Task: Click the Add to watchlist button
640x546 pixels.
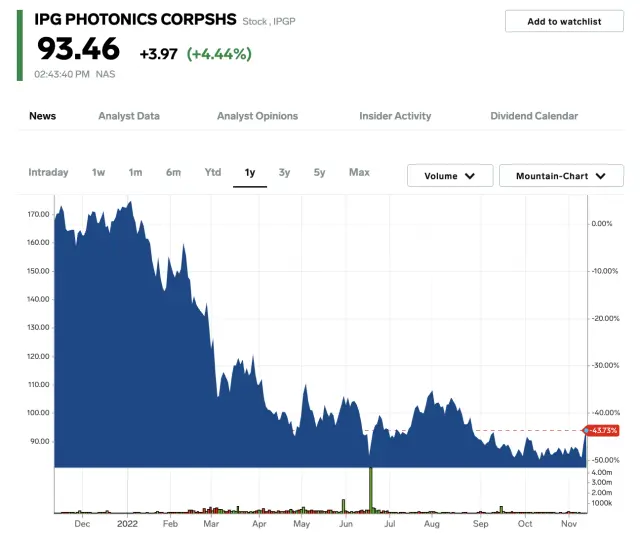Action: tap(564, 21)
